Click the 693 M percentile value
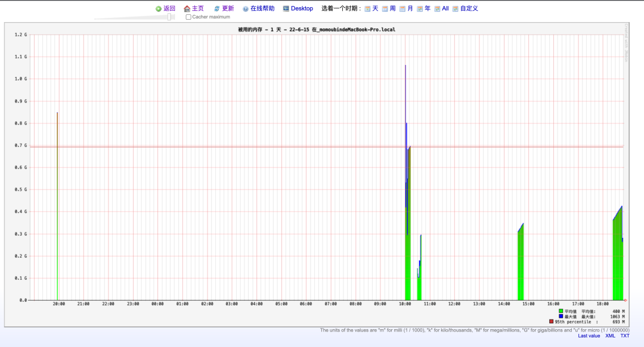Viewport: 644px width, 347px height. (x=618, y=322)
